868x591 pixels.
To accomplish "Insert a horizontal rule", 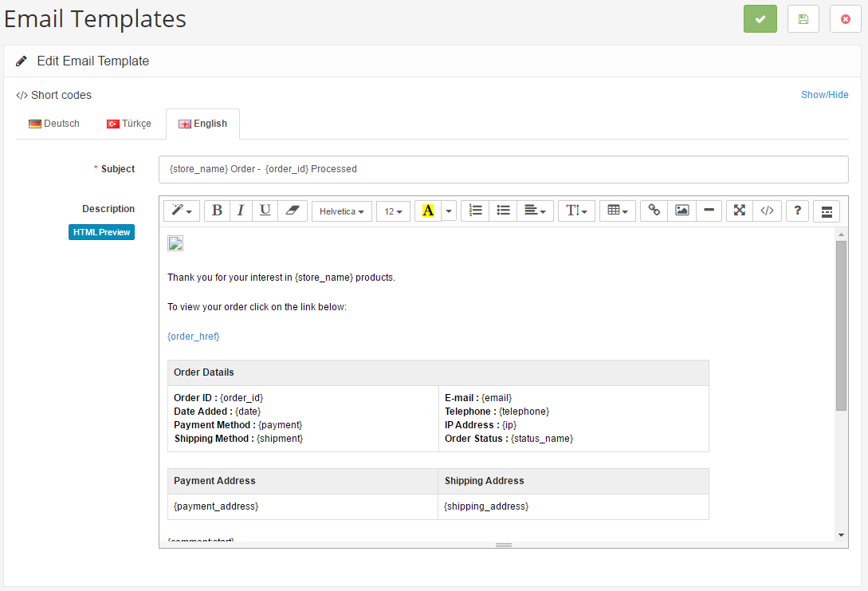I will pos(709,211).
